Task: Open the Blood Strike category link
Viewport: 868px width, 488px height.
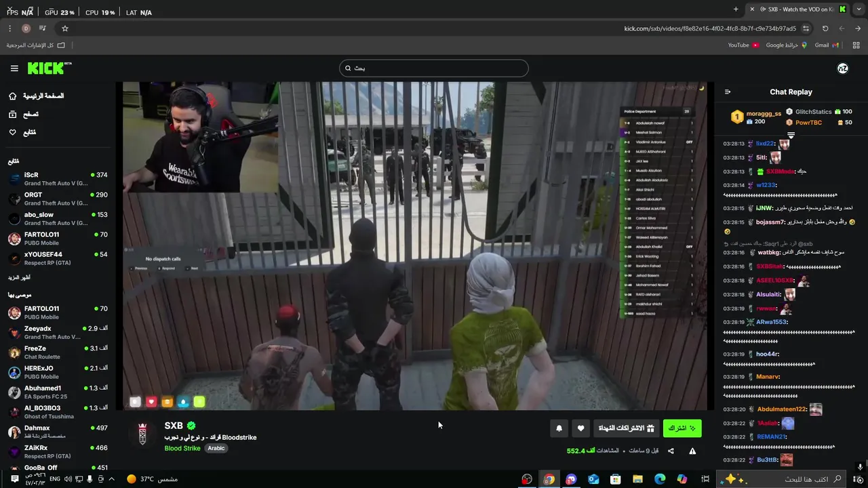Action: pyautogui.click(x=182, y=448)
